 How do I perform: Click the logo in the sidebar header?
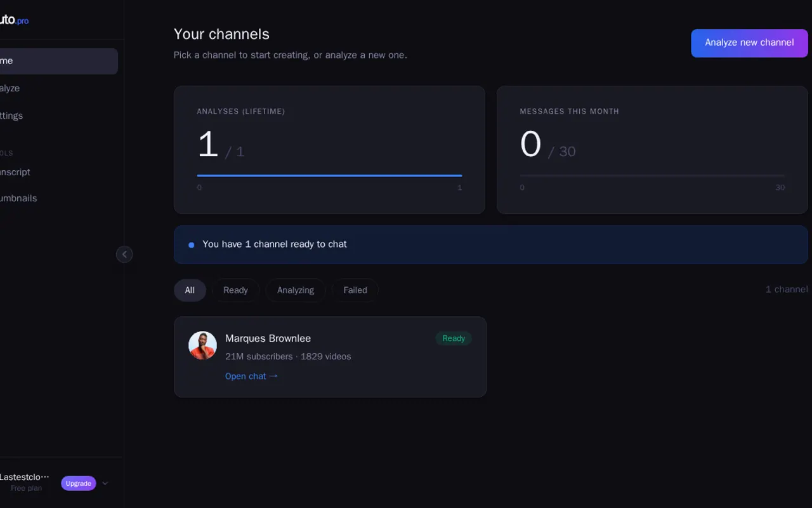coord(14,20)
